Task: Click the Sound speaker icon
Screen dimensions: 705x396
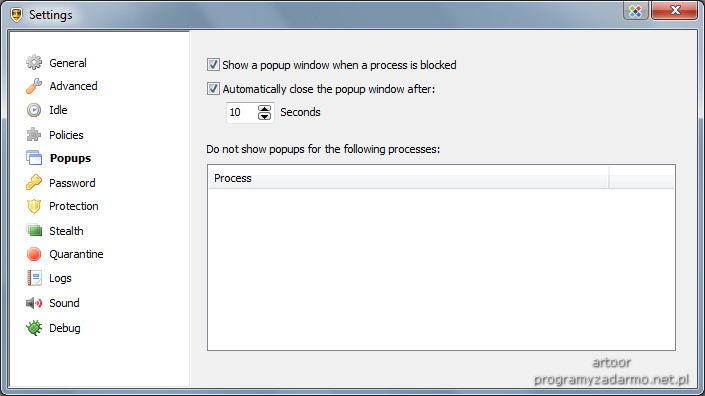Action: click(x=34, y=303)
